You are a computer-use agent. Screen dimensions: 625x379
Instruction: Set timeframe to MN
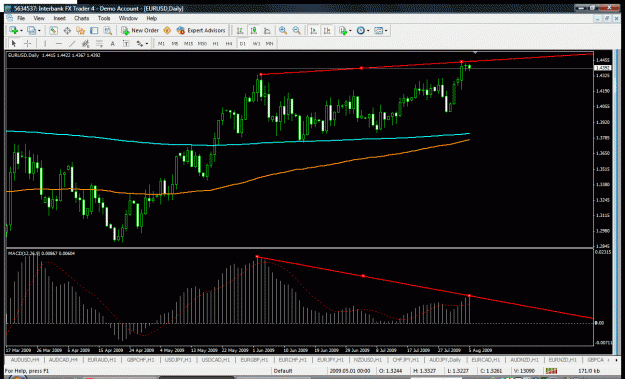click(269, 43)
